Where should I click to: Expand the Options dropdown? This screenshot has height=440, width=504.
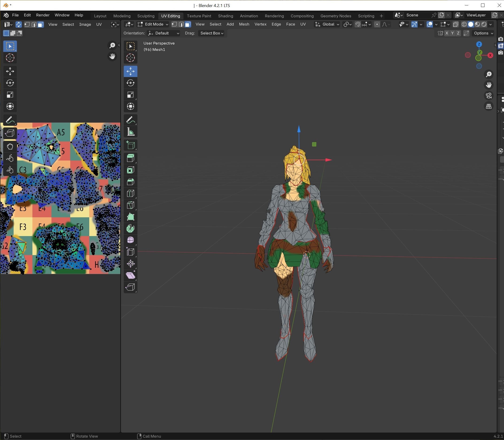(x=483, y=33)
